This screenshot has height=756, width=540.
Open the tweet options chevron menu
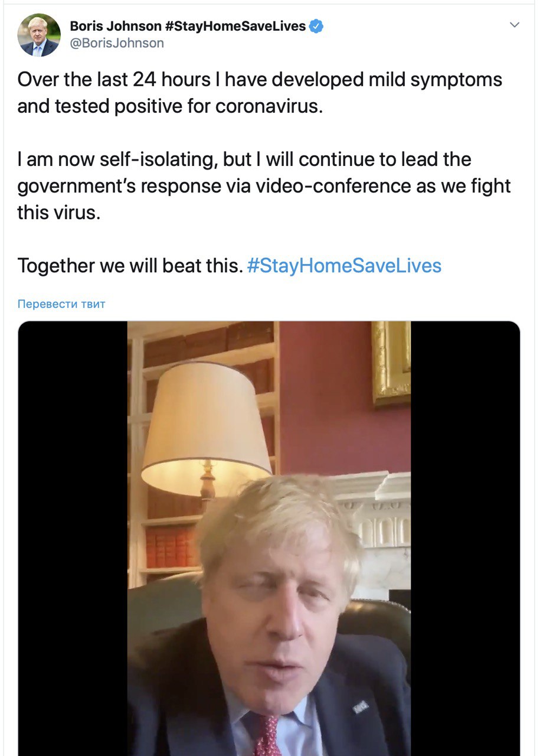click(515, 25)
